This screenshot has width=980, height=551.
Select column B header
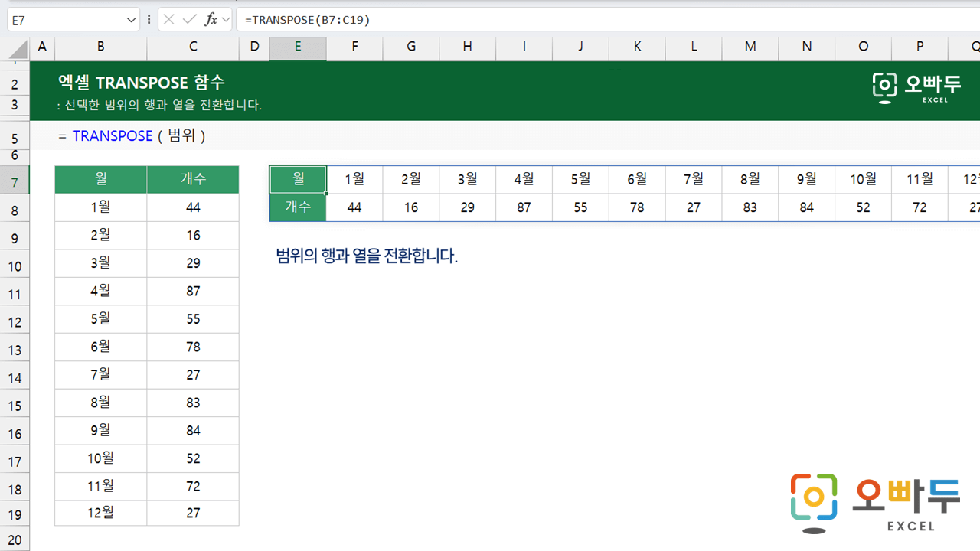click(x=100, y=47)
